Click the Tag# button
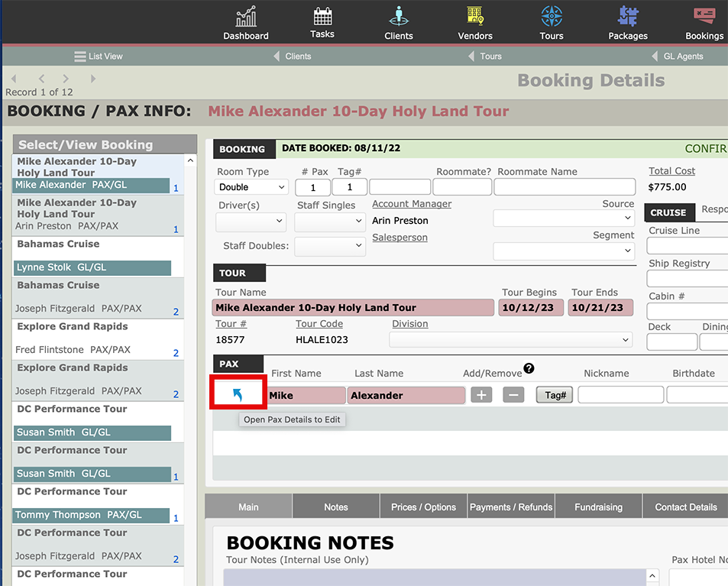 [555, 395]
